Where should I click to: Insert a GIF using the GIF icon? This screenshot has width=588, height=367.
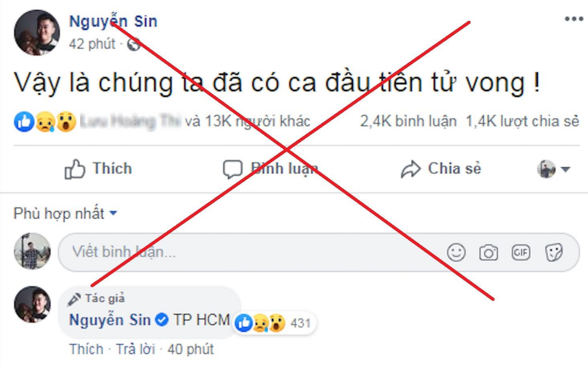(520, 252)
